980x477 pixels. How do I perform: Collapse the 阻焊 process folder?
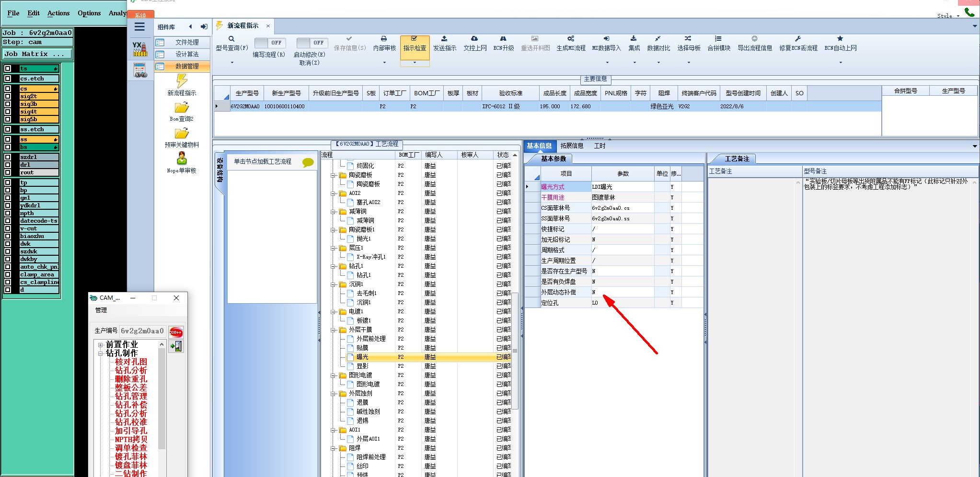(x=333, y=448)
